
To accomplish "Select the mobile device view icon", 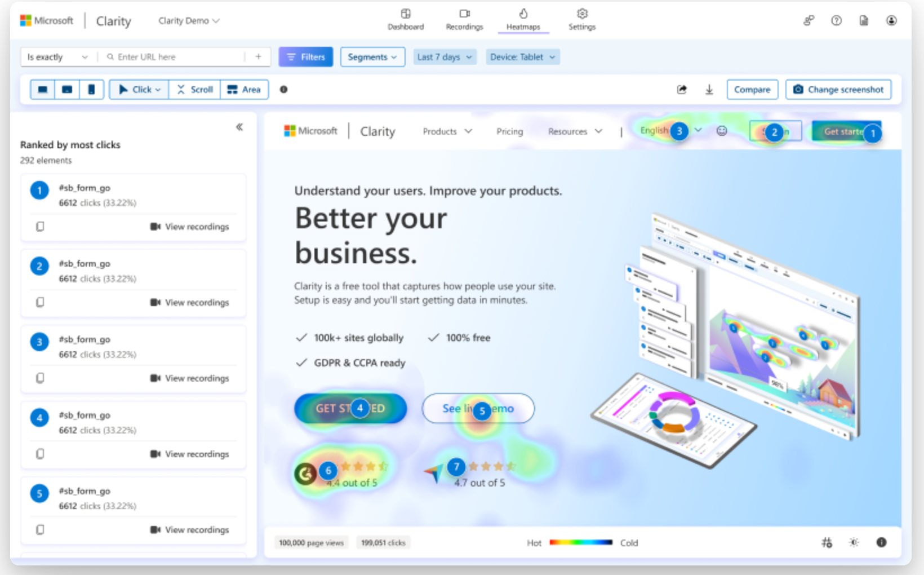I will [x=91, y=90].
